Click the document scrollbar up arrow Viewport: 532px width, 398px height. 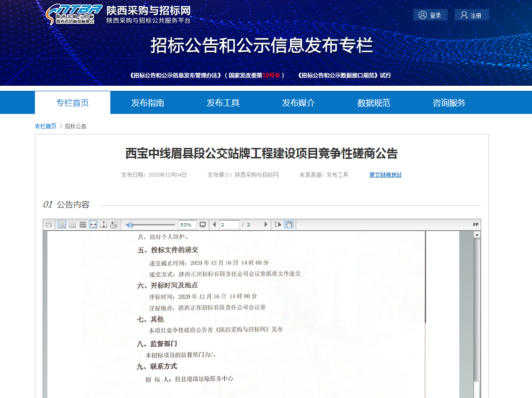(477, 235)
